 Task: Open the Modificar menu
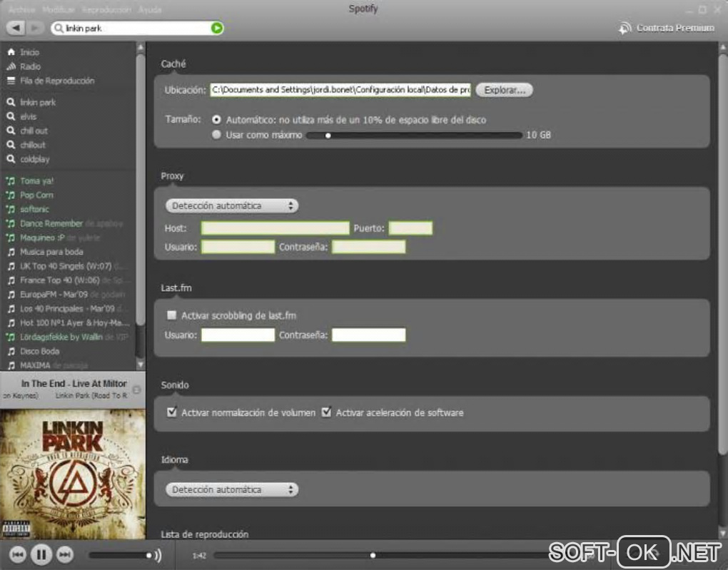tap(58, 9)
